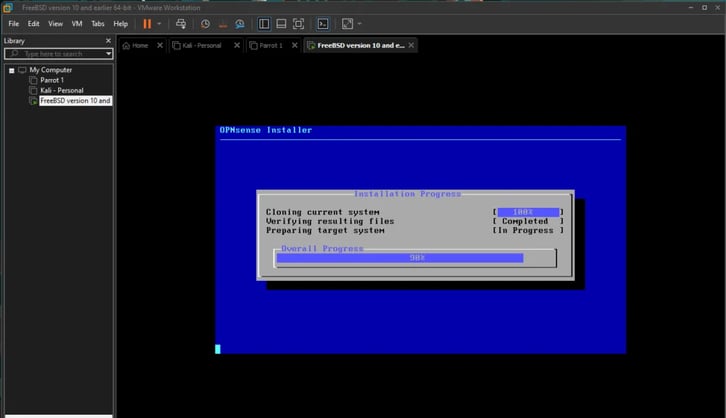Close the Parrot 1 tab
This screenshot has height=418, width=726.
(294, 45)
